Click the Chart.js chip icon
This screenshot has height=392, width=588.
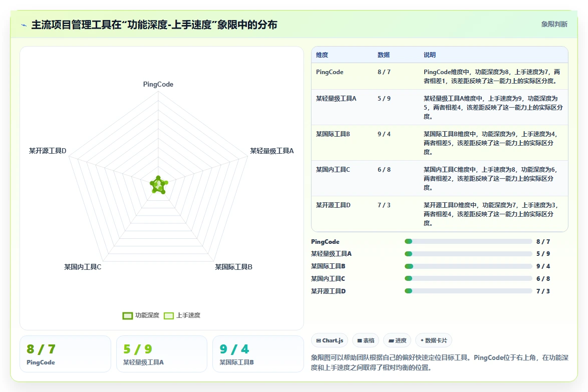click(x=319, y=340)
